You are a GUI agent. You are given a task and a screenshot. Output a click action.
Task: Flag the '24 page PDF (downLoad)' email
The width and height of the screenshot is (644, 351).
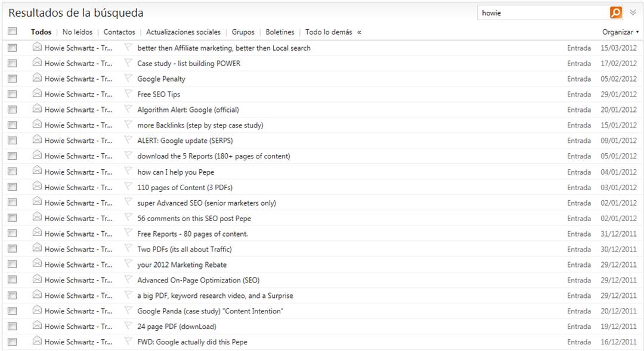128,325
